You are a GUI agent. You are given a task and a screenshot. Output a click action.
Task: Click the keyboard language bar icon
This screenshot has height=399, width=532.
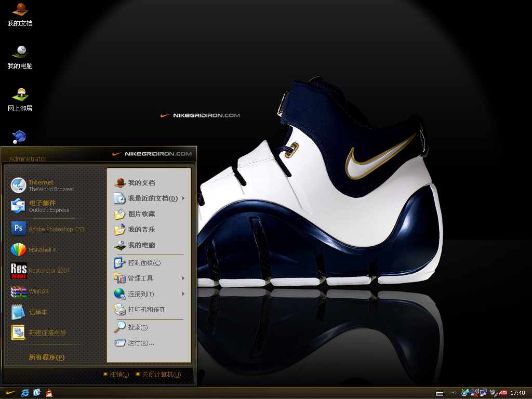(440, 393)
